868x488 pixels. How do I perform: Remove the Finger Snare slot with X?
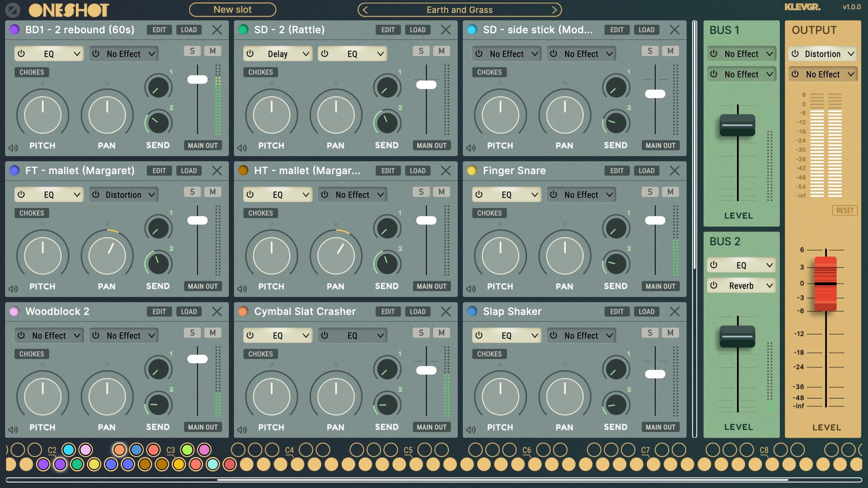[674, 171]
